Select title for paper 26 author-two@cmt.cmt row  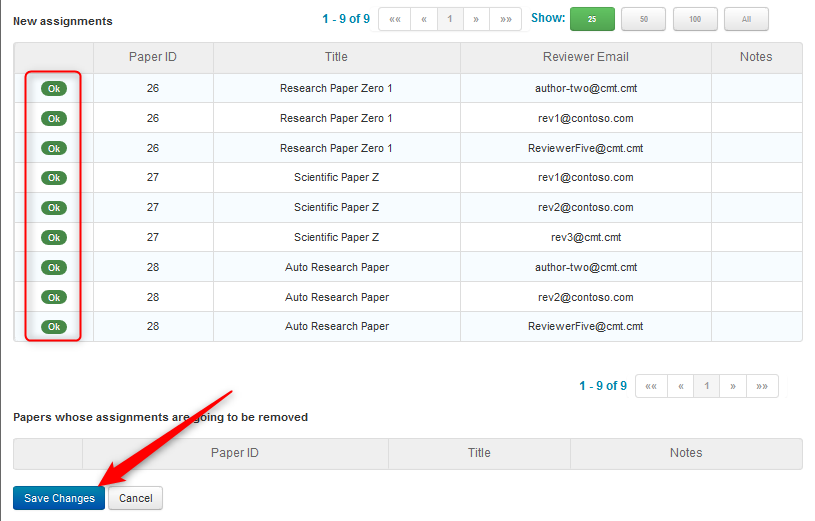point(336,88)
